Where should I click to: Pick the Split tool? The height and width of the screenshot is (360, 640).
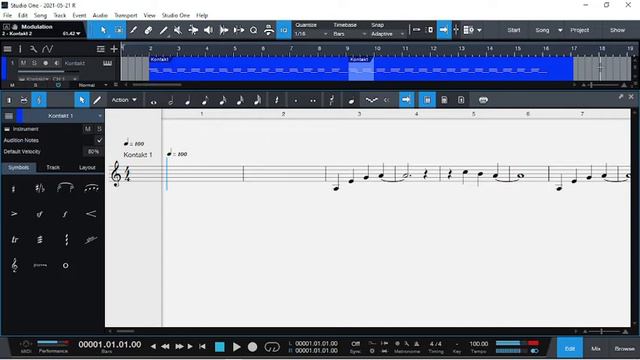pos(133,30)
